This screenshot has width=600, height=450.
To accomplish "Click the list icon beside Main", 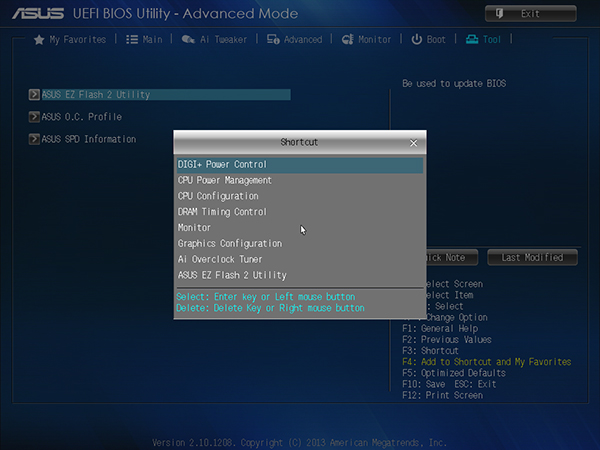I will (x=132, y=39).
